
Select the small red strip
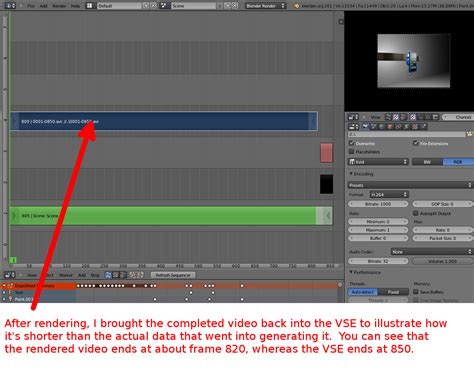click(326, 153)
